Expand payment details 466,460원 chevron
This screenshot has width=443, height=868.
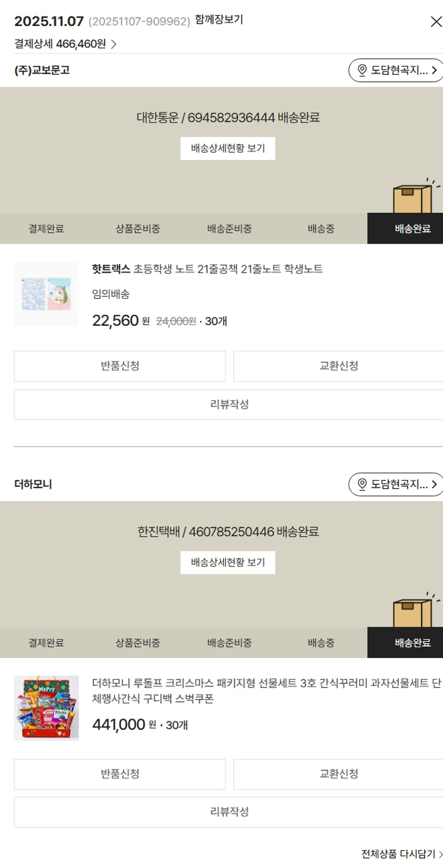coord(113,44)
